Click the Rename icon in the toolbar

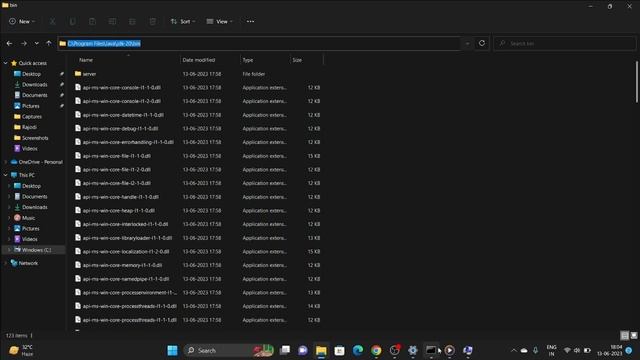pos(112,21)
